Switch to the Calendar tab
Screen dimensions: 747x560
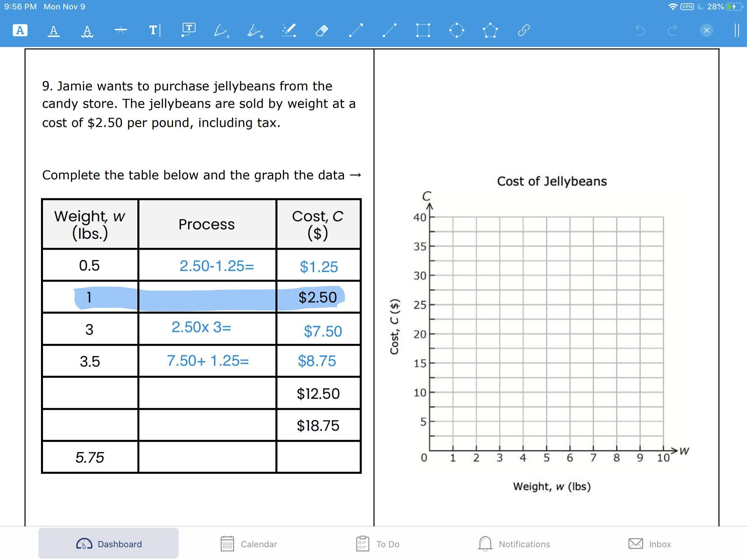coord(249,544)
